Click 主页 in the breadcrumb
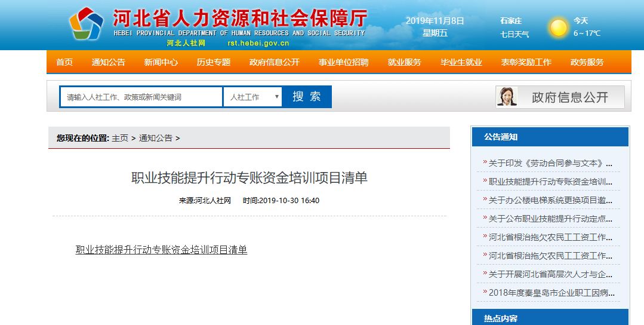 click(120, 138)
